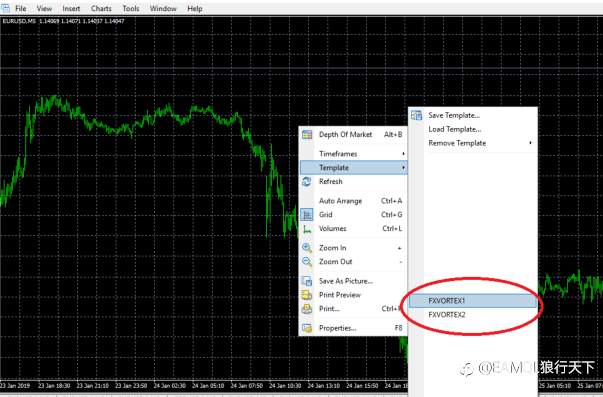
Task: Click the Properties icon
Action: coord(307,328)
